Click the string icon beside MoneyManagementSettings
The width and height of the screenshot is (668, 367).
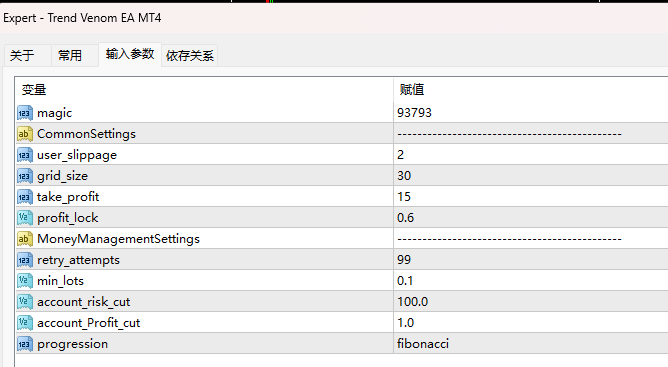pyautogui.click(x=25, y=239)
